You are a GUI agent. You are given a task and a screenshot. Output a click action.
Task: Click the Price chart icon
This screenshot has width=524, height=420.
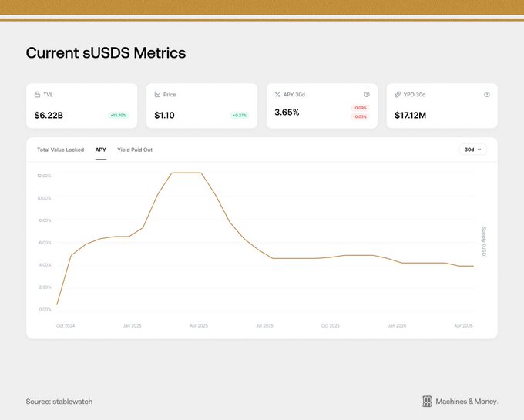157,95
